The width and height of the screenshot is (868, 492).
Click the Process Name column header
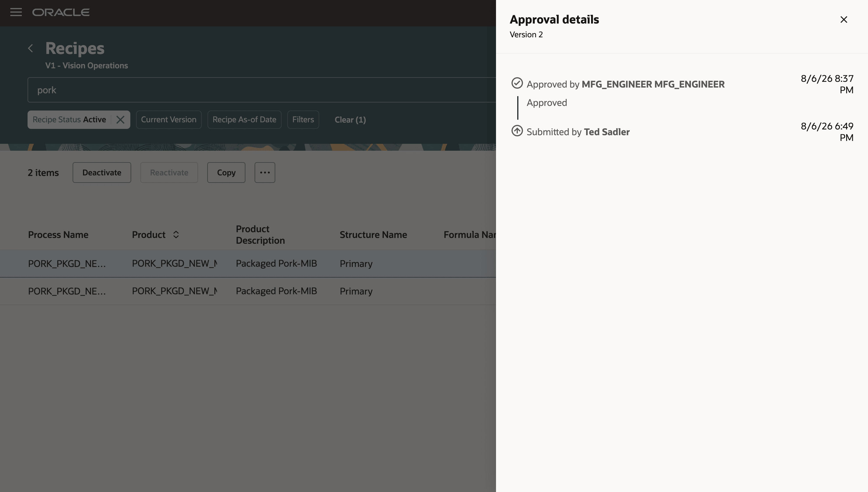[58, 235]
